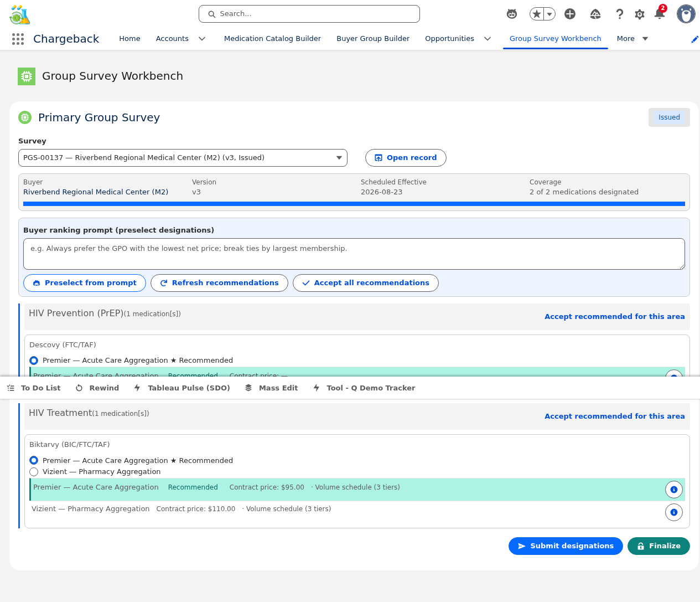700x602 pixels.
Task: Click Scheduled Effective 2026-08-23 value
Action: 382,192
